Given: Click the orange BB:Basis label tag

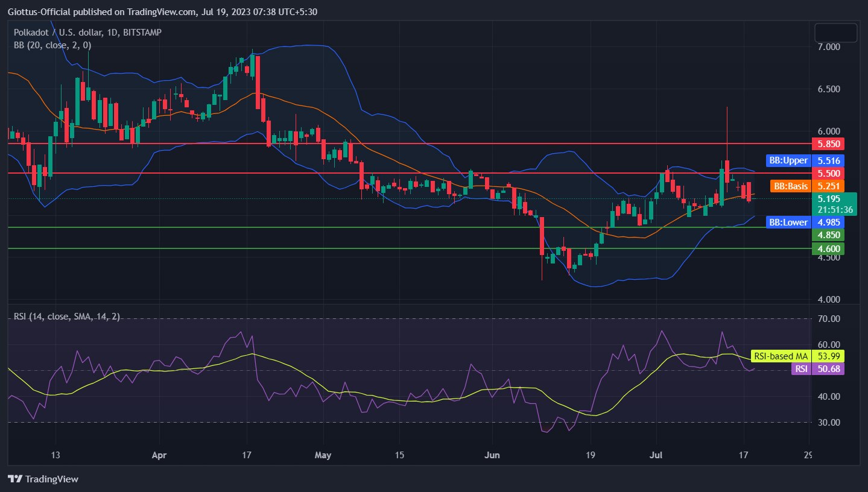Looking at the screenshot, I should click(791, 186).
